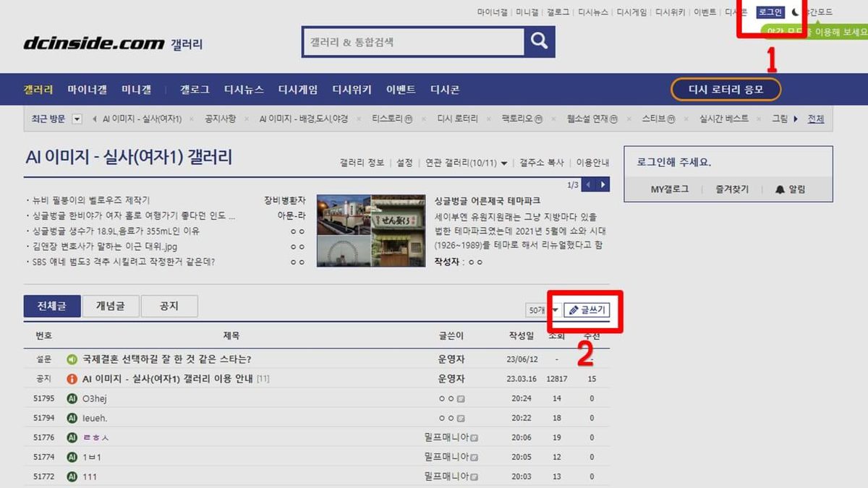Remove 웰소설 연재 from recent visits

[x=629, y=119]
